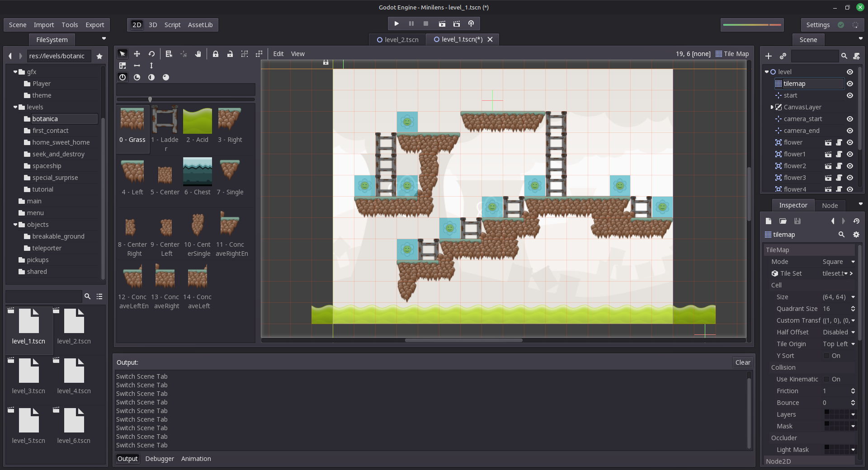This screenshot has height=470, width=868.
Task: Click the Play project button
Action: 396,23
